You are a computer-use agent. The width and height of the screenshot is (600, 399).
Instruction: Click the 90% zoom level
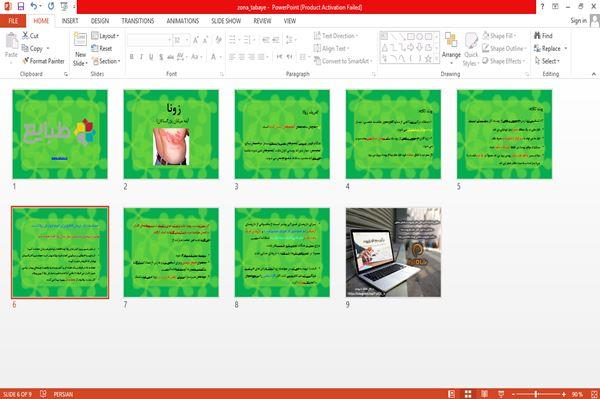pos(577,394)
